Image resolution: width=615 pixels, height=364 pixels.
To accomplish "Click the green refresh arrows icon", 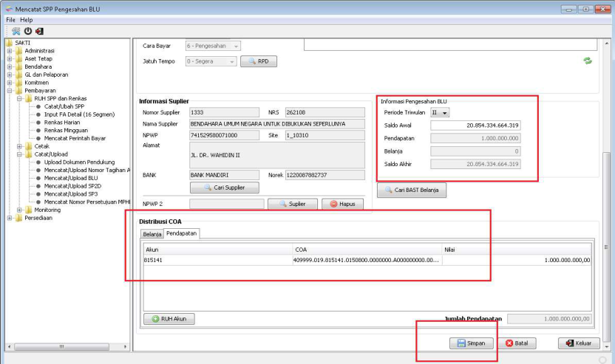I will coord(588,61).
